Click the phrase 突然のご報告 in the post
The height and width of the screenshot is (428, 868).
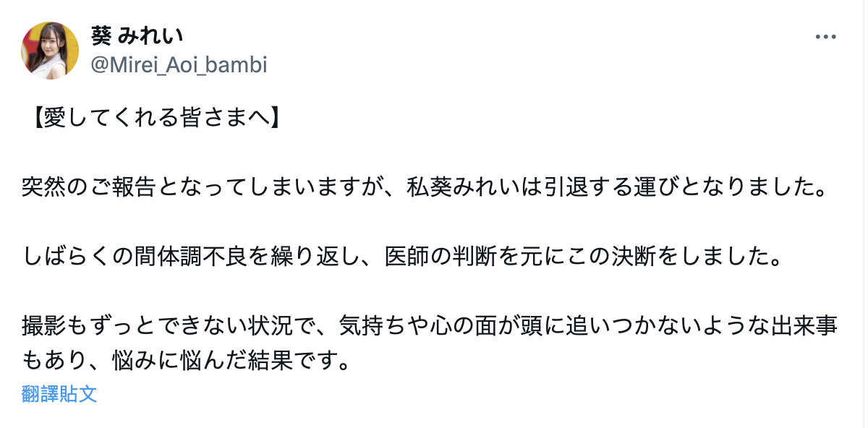coord(90,188)
